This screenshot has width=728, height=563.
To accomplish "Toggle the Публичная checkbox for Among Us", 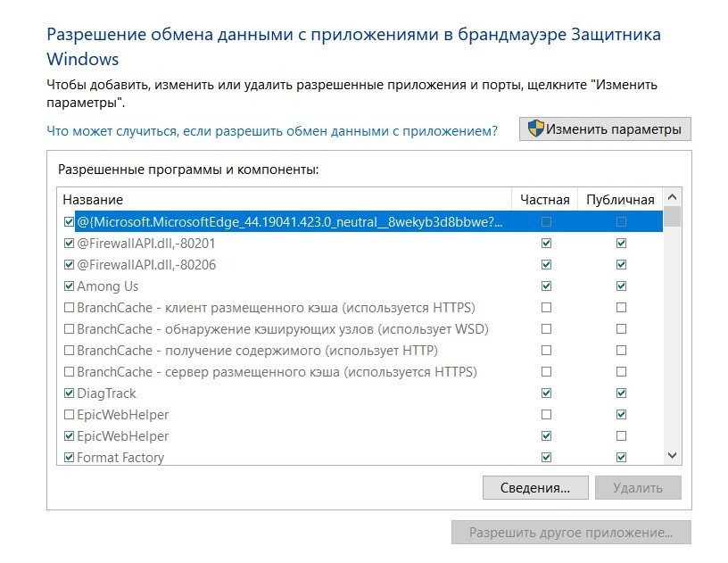I will [x=621, y=286].
